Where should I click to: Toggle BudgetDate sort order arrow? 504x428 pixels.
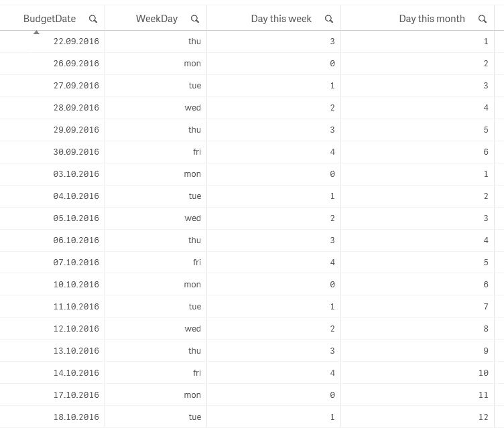pos(36,31)
